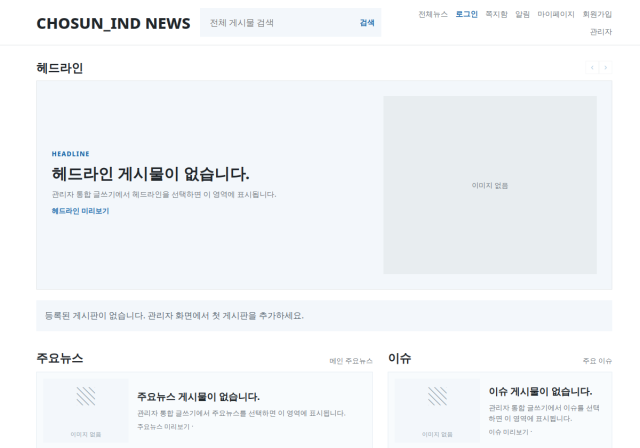
Task: Click the 헤드라인 게시물이 없습니다 headline title
Action: pos(150,174)
